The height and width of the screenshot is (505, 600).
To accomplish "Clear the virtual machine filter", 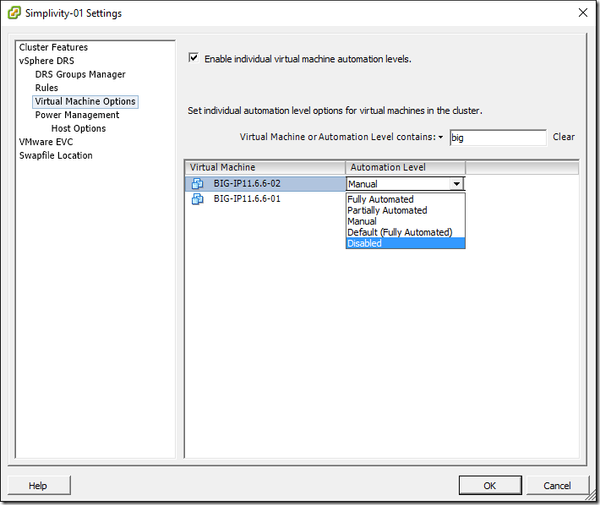I will pos(563,137).
